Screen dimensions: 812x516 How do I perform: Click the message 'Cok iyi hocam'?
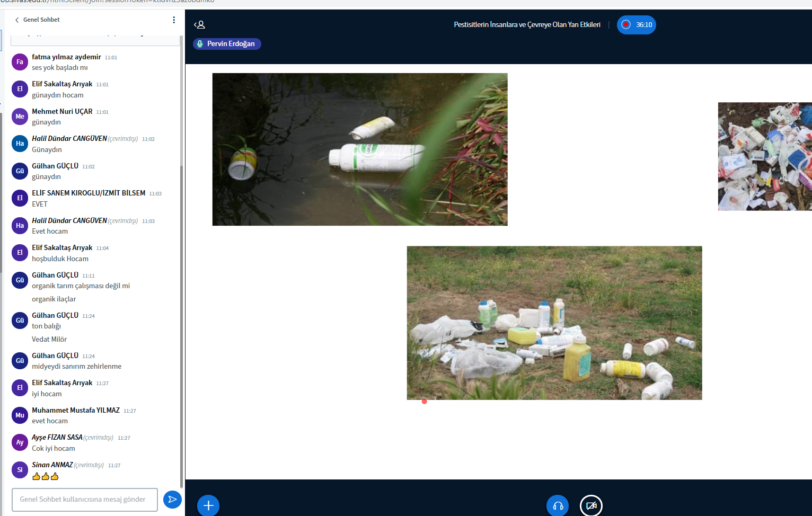pyautogui.click(x=54, y=449)
